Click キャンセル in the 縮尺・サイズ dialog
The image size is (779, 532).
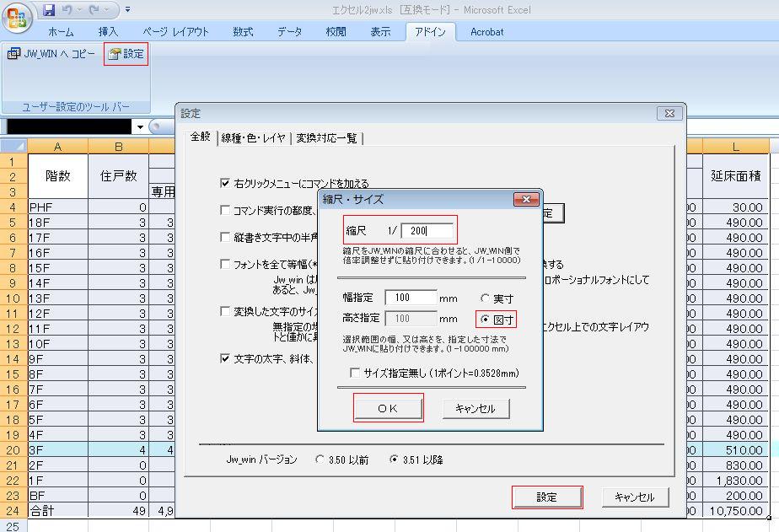(475, 408)
